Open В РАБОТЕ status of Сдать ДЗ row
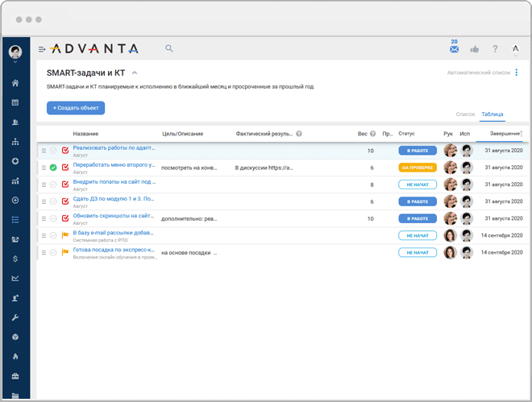The width and height of the screenshot is (532, 402). point(418,201)
